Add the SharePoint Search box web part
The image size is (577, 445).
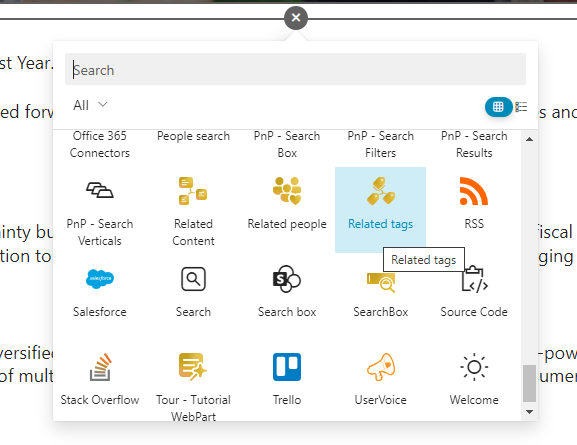pyautogui.click(x=287, y=291)
